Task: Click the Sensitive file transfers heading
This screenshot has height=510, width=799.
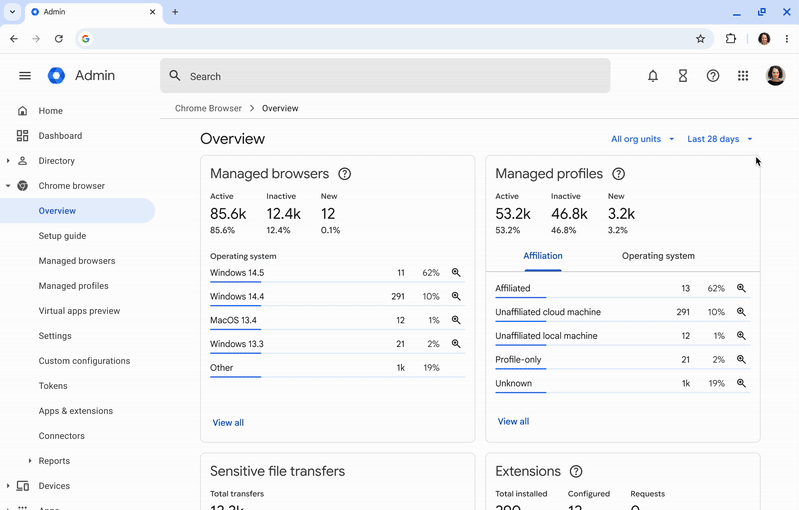Action: click(x=277, y=471)
